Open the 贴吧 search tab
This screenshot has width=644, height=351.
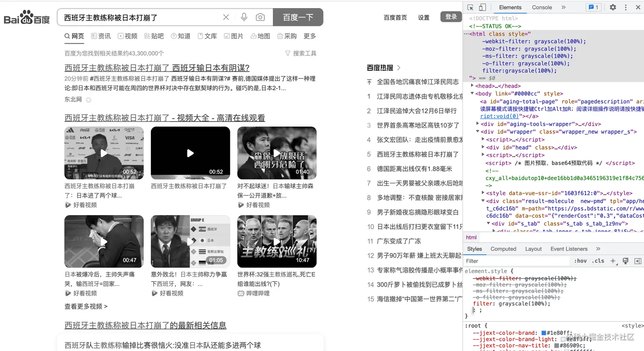(x=154, y=36)
